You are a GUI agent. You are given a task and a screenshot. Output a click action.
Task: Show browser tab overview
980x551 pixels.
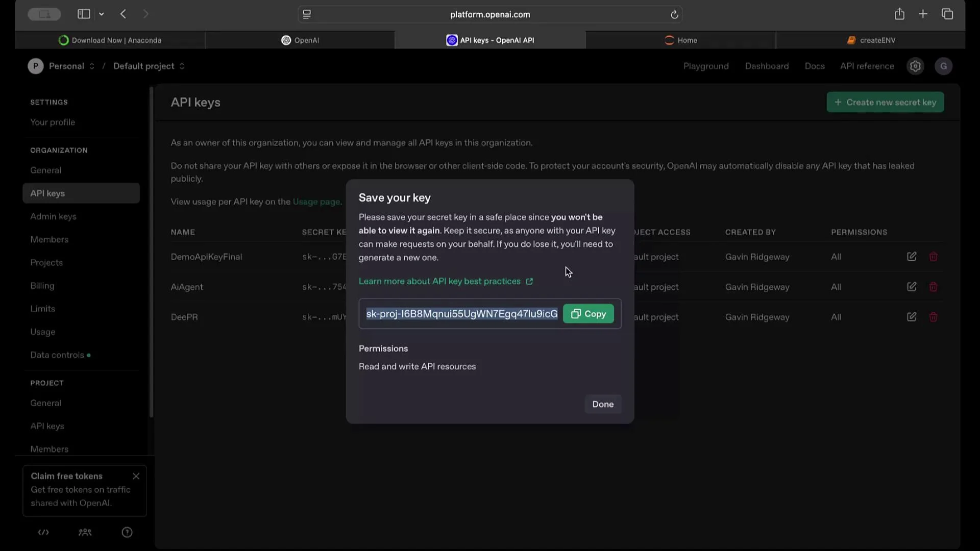(x=947, y=14)
